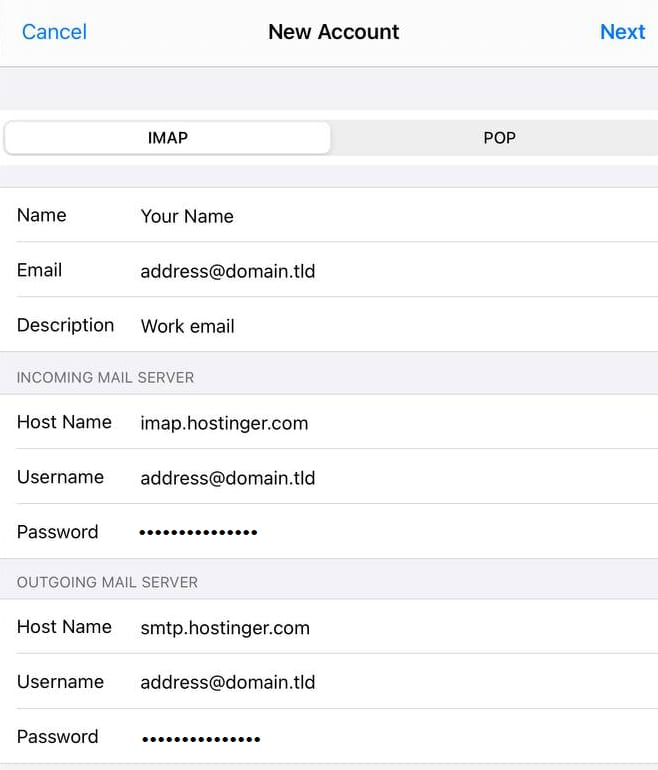Tap the 'New Account' title text
658x770 pixels.
tap(333, 32)
